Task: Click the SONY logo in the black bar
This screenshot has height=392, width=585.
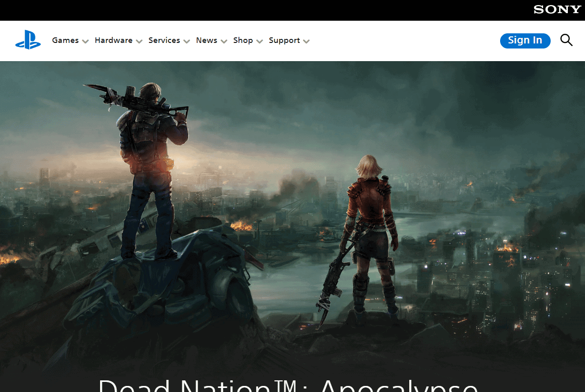Action: pyautogui.click(x=557, y=9)
